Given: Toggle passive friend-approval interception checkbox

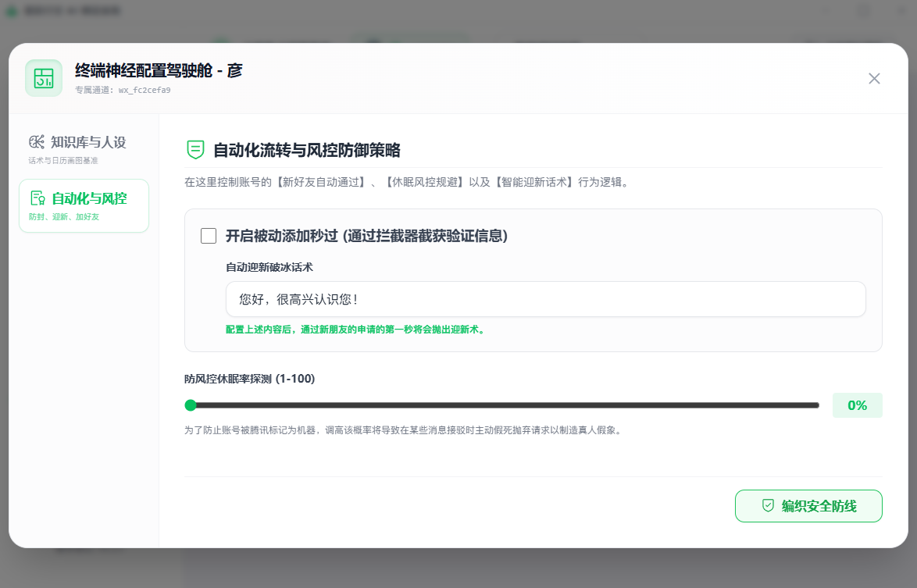Looking at the screenshot, I should click(209, 235).
